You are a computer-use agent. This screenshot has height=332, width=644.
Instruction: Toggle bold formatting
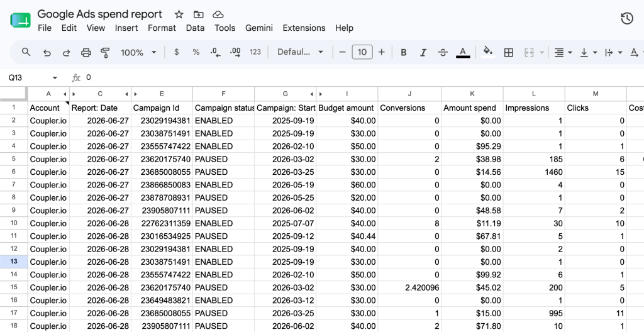tap(403, 52)
